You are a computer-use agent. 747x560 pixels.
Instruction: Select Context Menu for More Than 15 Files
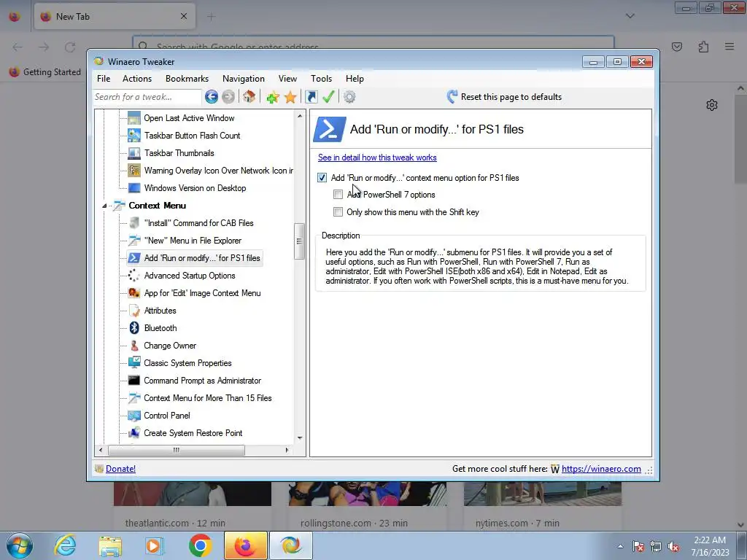tap(208, 398)
